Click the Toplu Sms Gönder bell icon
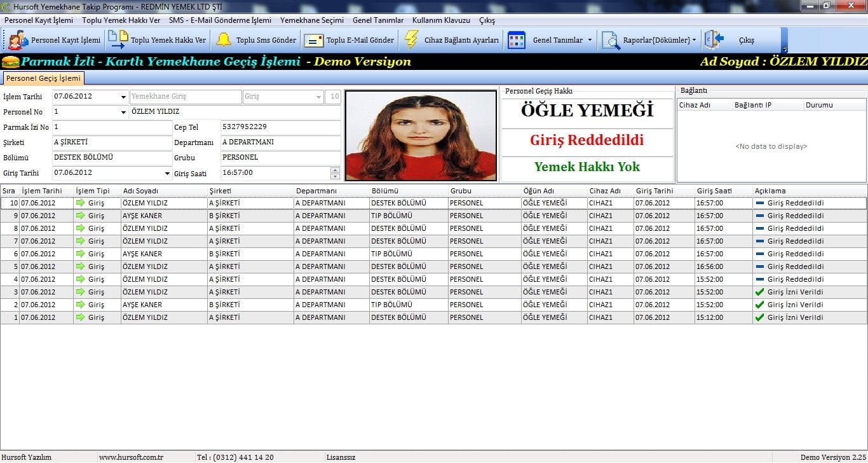The height and width of the screenshot is (463, 868). (225, 39)
